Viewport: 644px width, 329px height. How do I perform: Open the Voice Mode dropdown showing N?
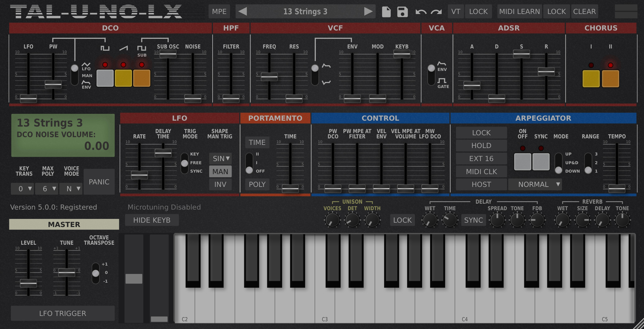click(x=71, y=189)
